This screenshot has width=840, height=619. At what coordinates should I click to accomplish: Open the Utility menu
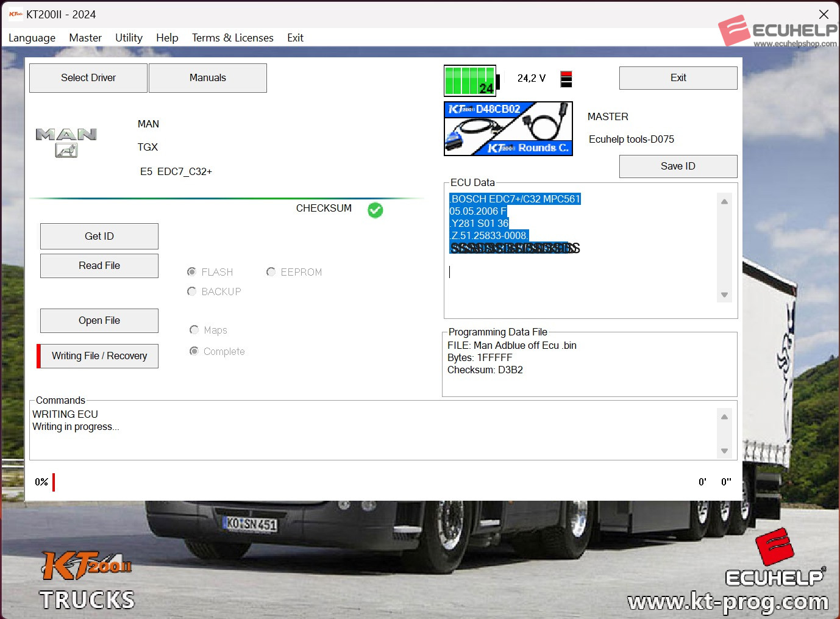129,38
